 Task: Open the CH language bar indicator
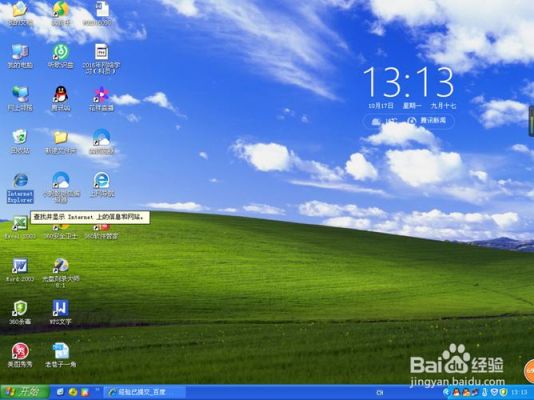click(380, 393)
